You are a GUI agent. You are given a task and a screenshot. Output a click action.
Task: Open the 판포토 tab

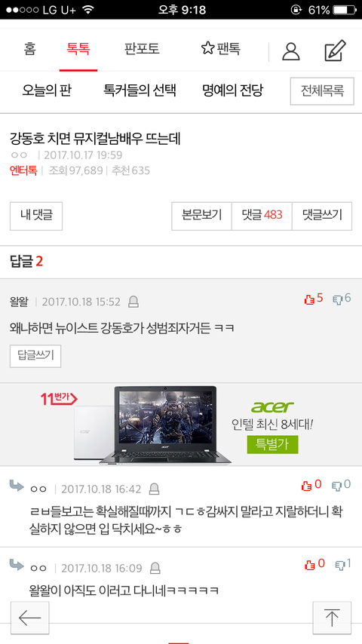point(142,49)
